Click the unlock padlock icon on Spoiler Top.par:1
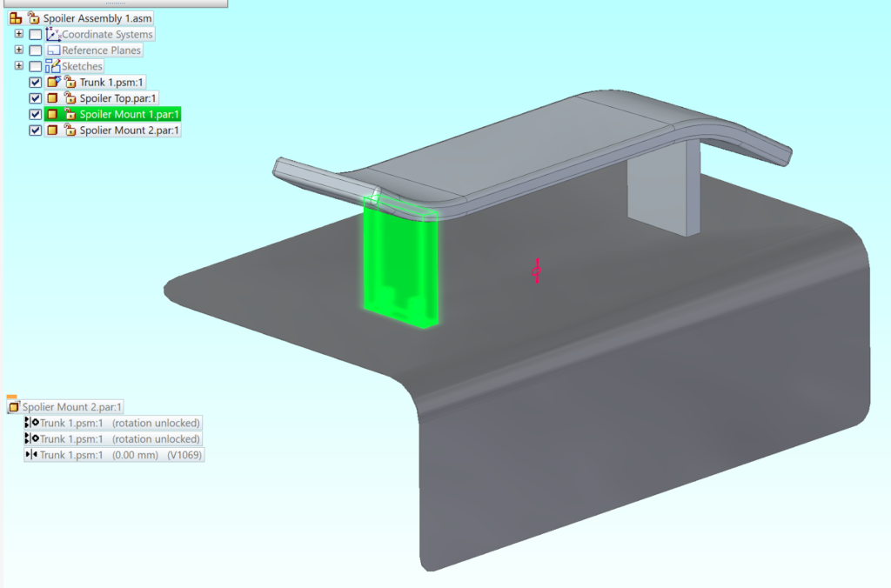This screenshot has height=588, width=891. tap(71, 98)
